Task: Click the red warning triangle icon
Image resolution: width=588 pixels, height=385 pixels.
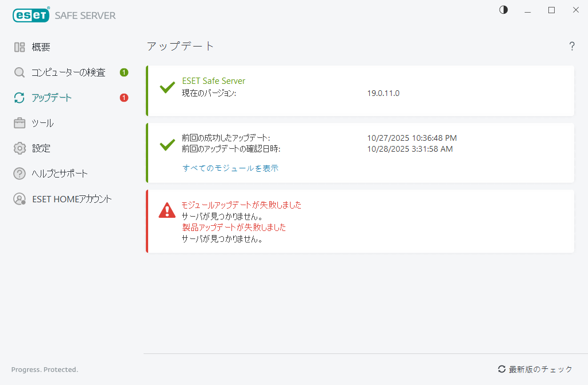Action: [166, 211]
